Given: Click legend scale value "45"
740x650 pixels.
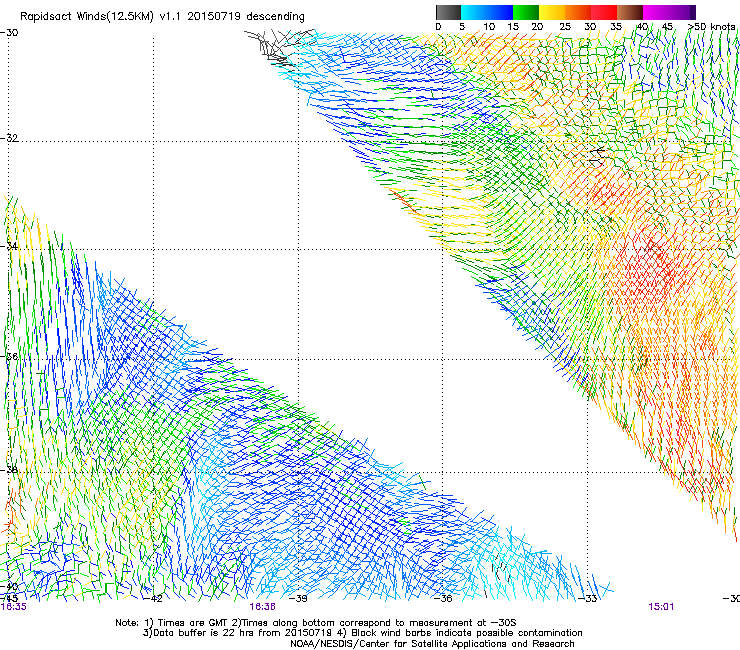Looking at the screenshot, I should pos(667,27).
